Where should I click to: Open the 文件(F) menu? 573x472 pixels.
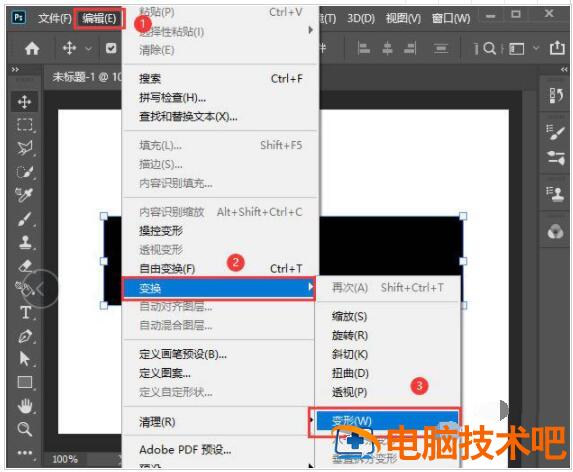pyautogui.click(x=55, y=18)
